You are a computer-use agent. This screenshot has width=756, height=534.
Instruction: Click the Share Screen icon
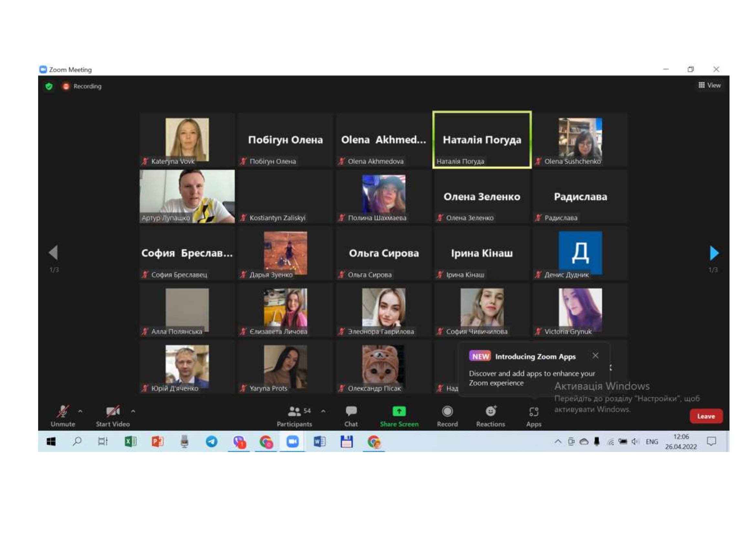click(399, 411)
